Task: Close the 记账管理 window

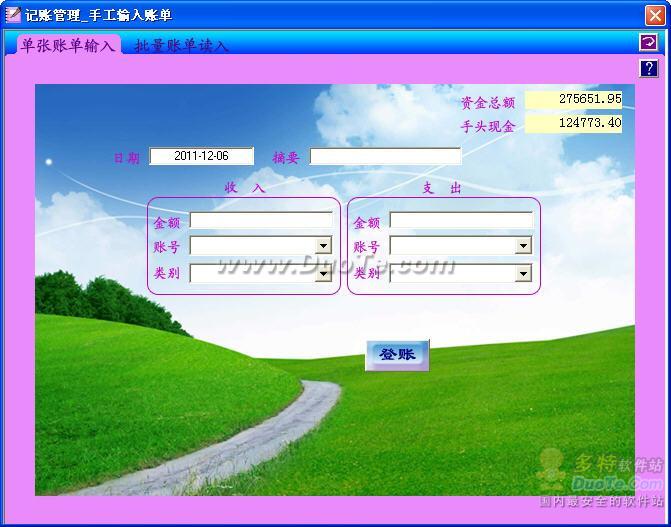Action: pyautogui.click(x=655, y=15)
